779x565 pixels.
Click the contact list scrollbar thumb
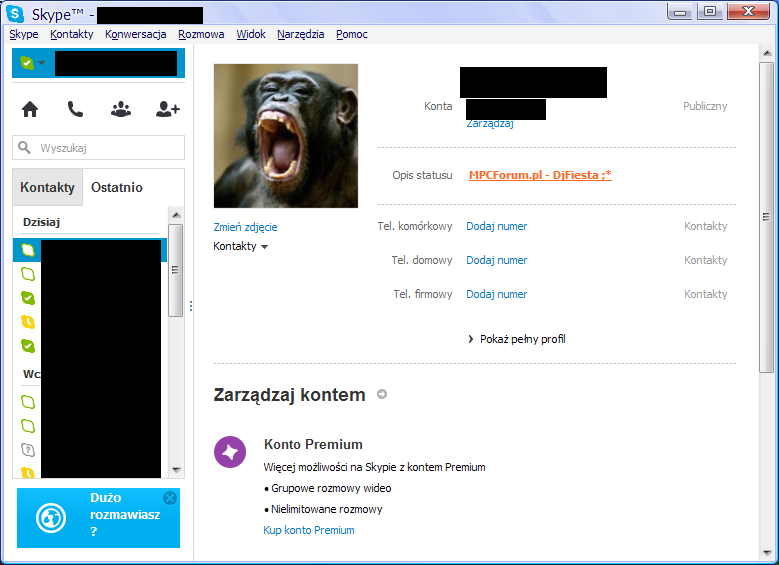(175, 270)
